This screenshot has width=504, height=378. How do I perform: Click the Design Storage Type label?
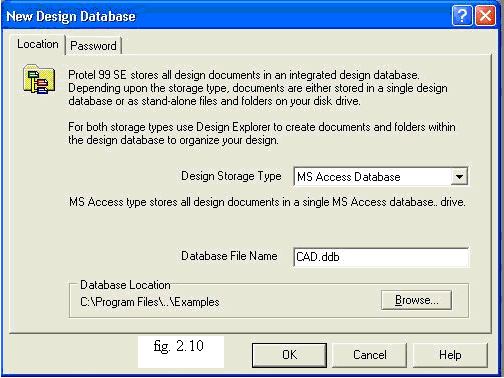pos(231,176)
